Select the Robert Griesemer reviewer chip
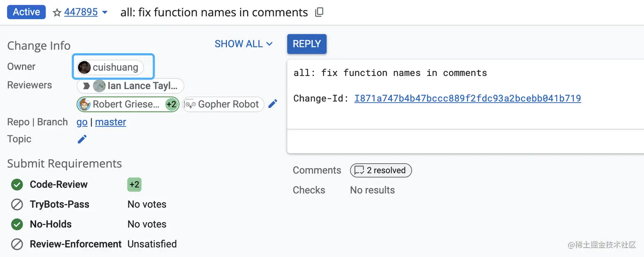This screenshot has width=644, height=257. click(121, 104)
